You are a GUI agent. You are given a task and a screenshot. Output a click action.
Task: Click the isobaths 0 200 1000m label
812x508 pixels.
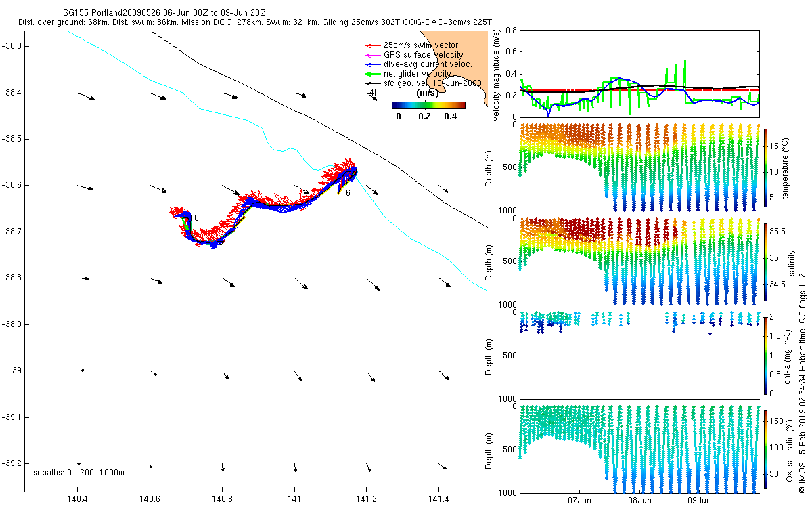(x=78, y=473)
